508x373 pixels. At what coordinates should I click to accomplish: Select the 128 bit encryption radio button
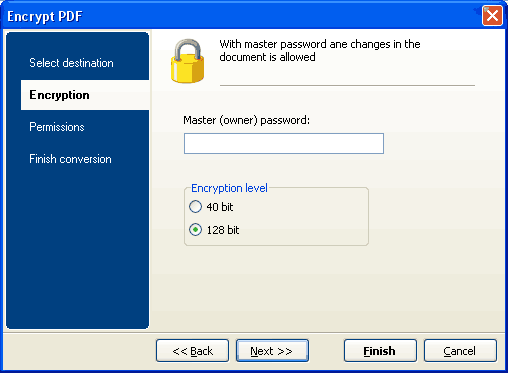tap(195, 230)
